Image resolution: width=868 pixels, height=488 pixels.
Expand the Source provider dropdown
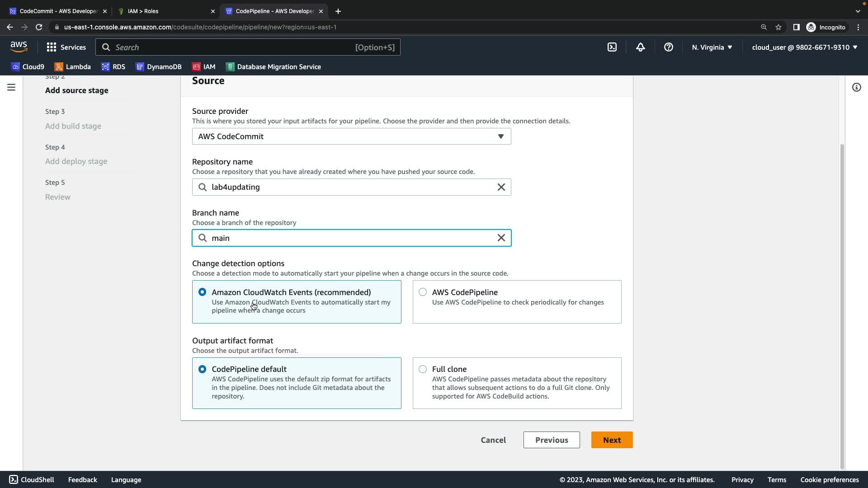coord(351,136)
